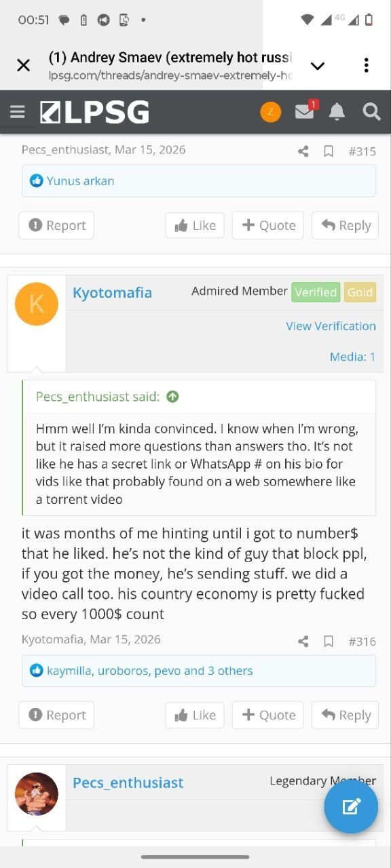The width and height of the screenshot is (391, 868).
Task: Open the search magnifier icon
Action: [371, 112]
